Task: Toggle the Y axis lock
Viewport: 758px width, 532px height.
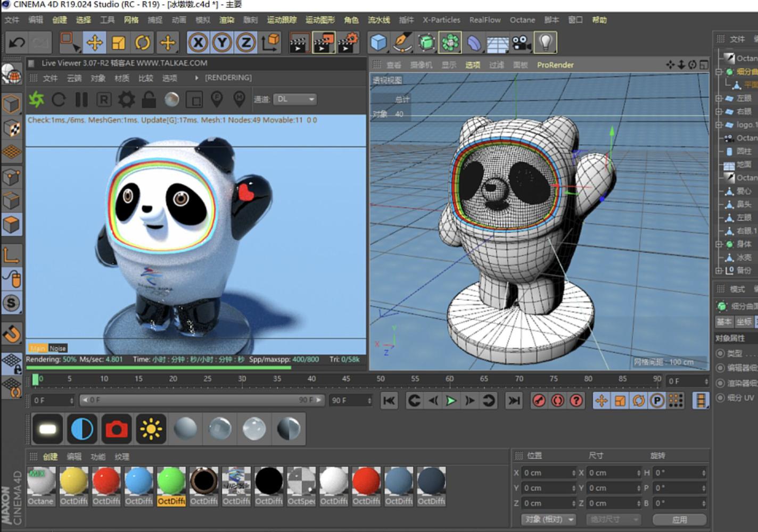Action: pyautogui.click(x=222, y=42)
